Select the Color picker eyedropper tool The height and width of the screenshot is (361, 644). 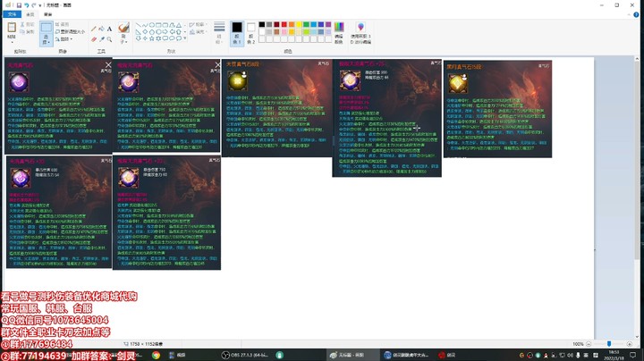click(x=101, y=39)
